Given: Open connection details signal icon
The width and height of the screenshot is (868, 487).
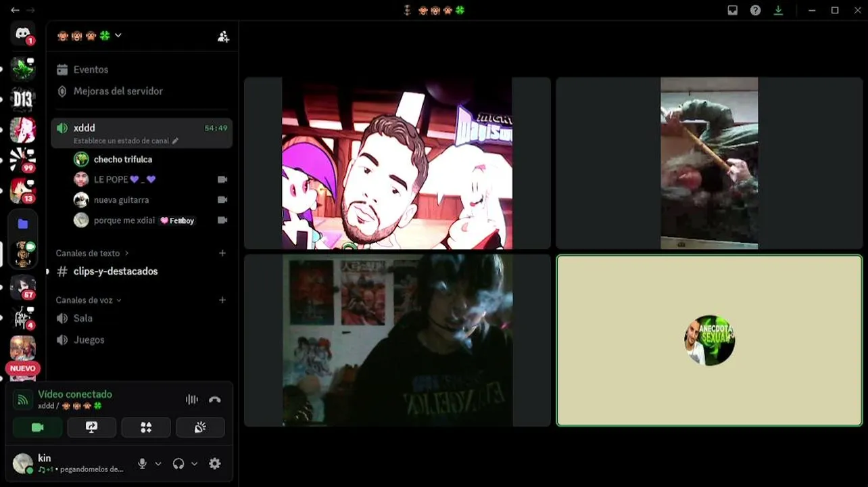Looking at the screenshot, I should click(23, 400).
